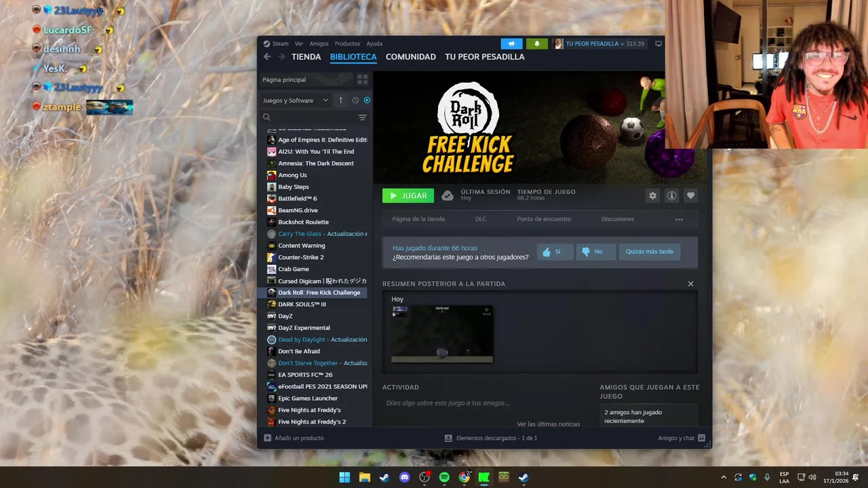Open game info circle icon
Image resolution: width=868 pixels, height=488 pixels.
671,196
